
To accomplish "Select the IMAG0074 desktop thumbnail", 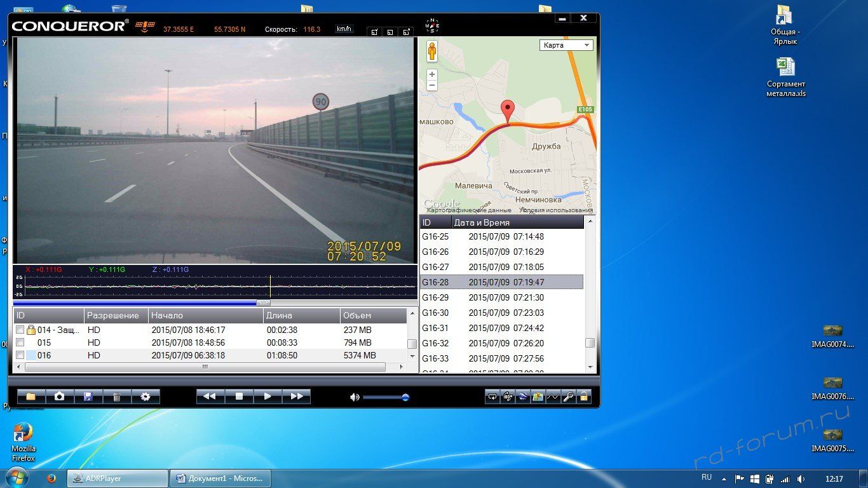I will (x=832, y=337).
